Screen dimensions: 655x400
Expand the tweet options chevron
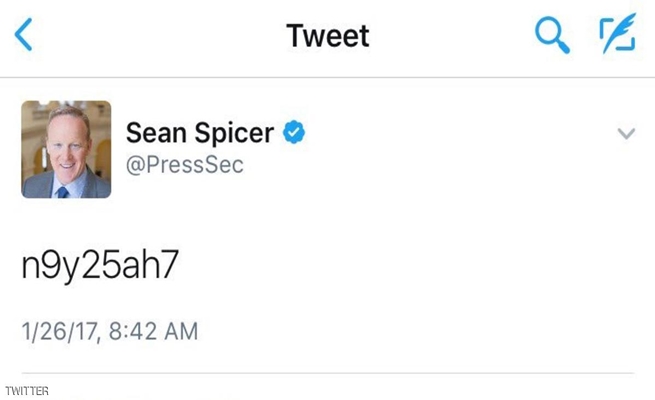click(626, 133)
